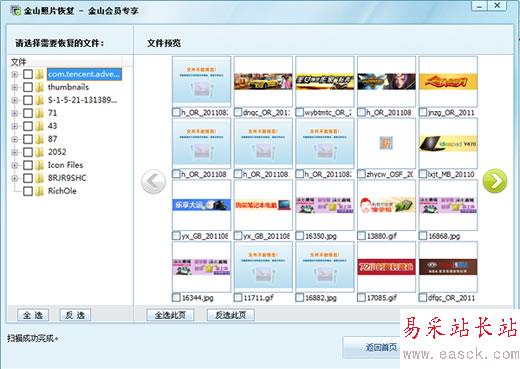
Task: Open the lxjt_MB_20110 laptop thumbnail
Action: point(448,143)
